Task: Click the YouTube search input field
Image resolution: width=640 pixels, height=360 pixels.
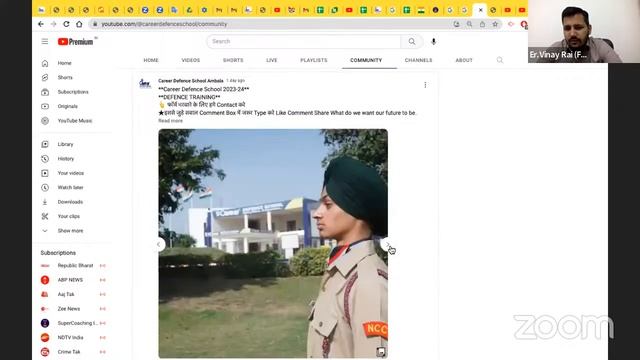Action: pyautogui.click(x=304, y=41)
